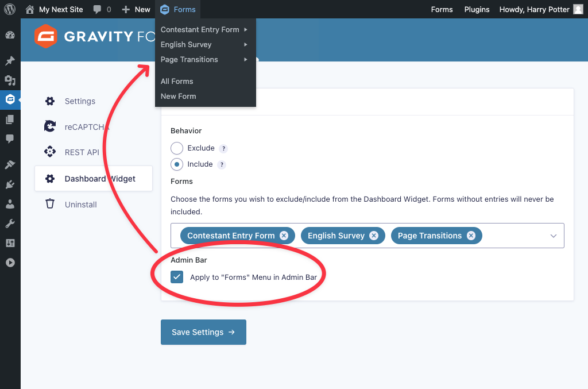The height and width of the screenshot is (389, 588).
Task: Open Users sidebar icon
Action: click(10, 204)
